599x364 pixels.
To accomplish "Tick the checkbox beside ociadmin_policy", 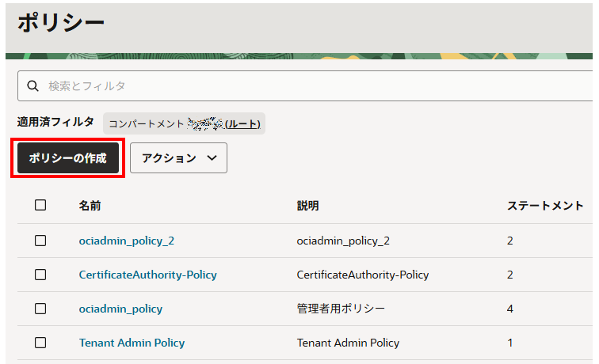I will pos(40,309).
